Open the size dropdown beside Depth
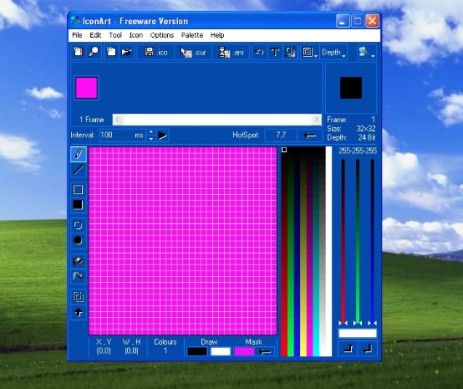 tap(310, 52)
